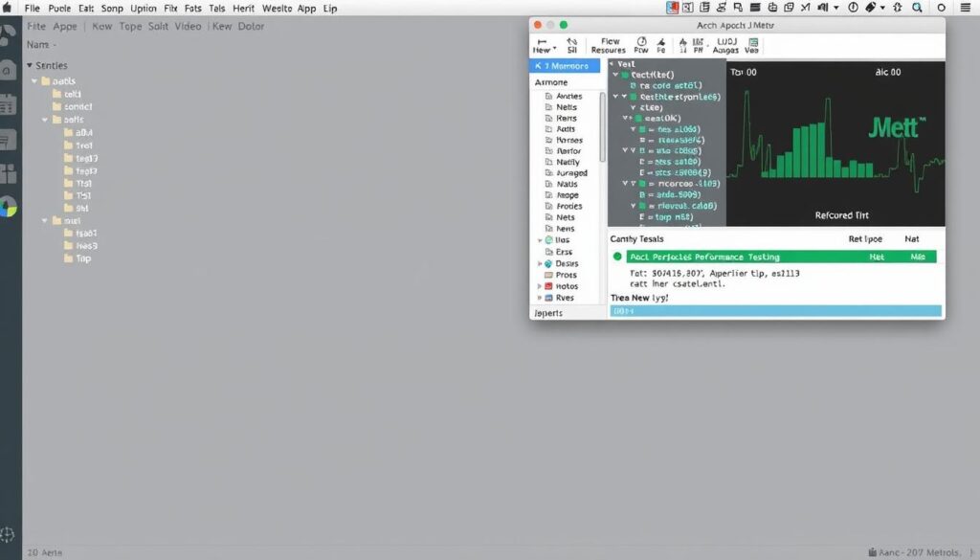Screen dimensions: 980x560
Task: Click the blue progress bar at bottom
Action: pyautogui.click(x=775, y=311)
